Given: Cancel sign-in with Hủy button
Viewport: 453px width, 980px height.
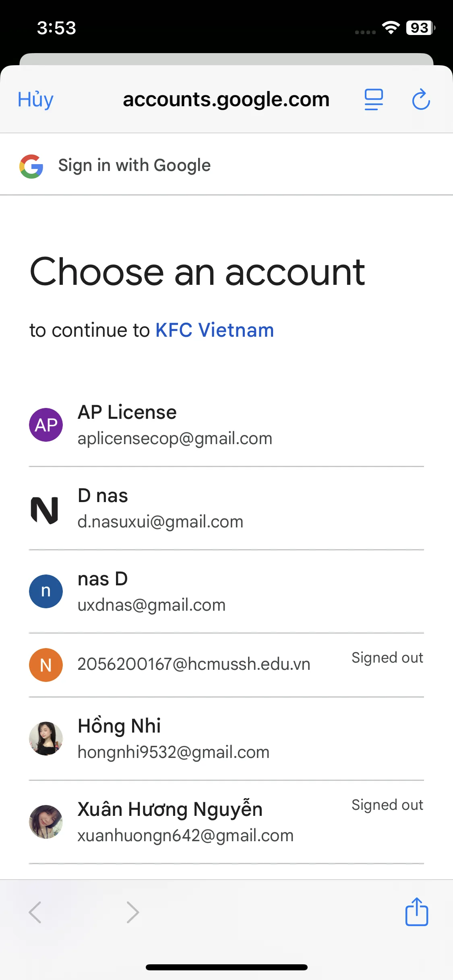Looking at the screenshot, I should click(35, 99).
